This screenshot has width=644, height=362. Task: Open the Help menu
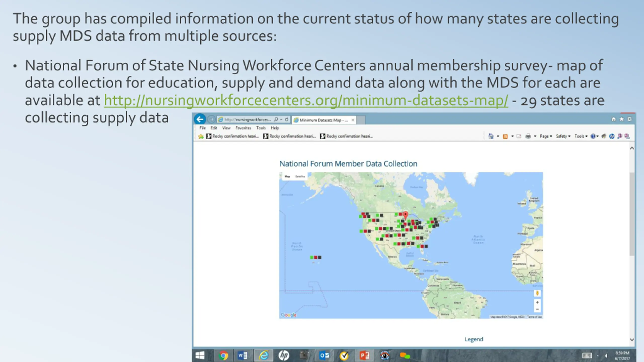pyautogui.click(x=275, y=128)
